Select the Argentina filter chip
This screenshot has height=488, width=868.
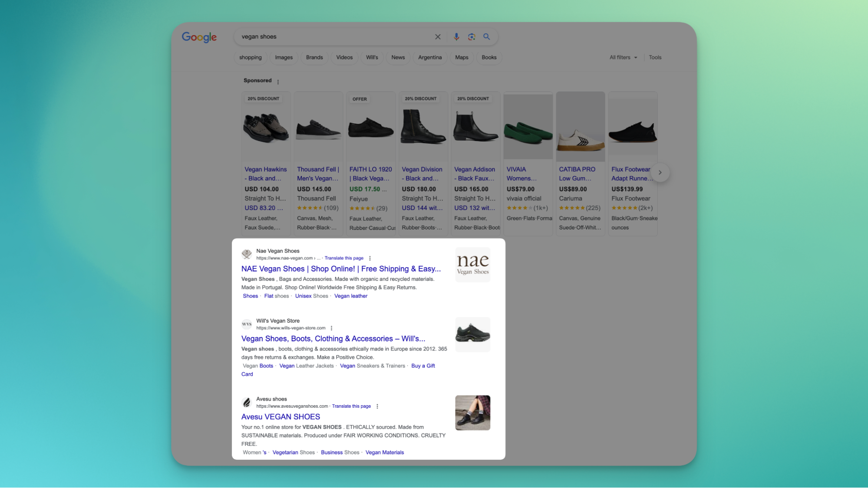pos(430,57)
